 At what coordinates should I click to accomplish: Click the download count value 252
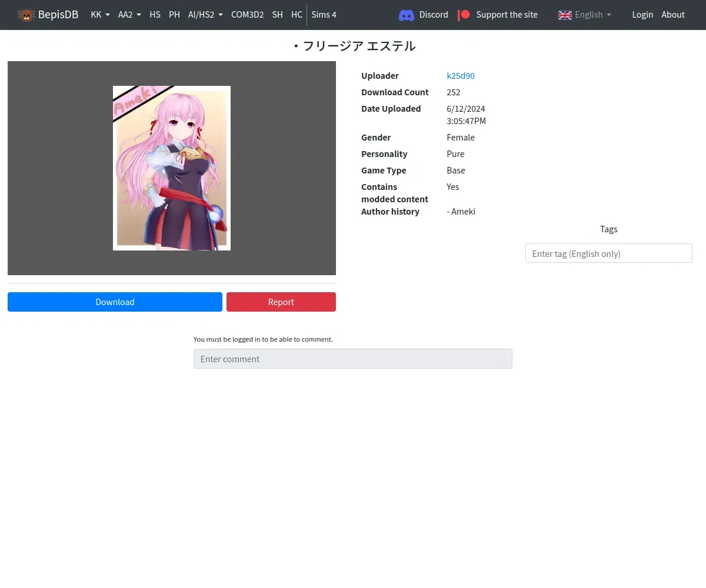(x=454, y=92)
